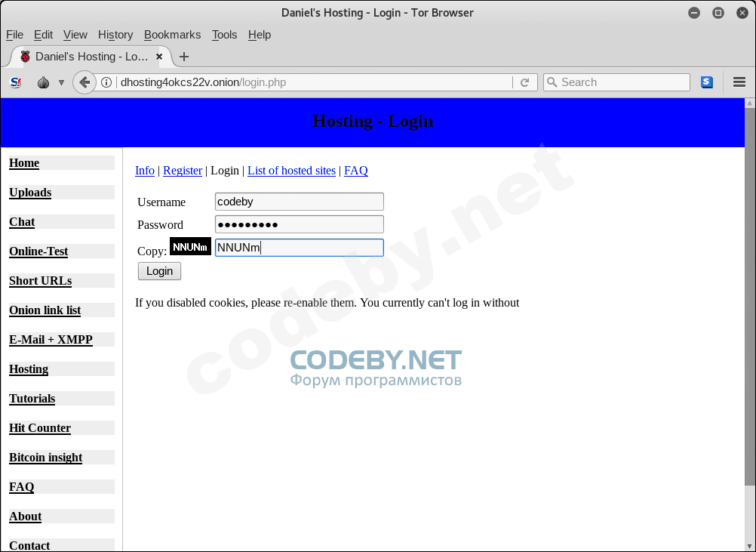This screenshot has height=552, width=756.
Task: Open FAQ in the sidebar
Action: point(22,487)
